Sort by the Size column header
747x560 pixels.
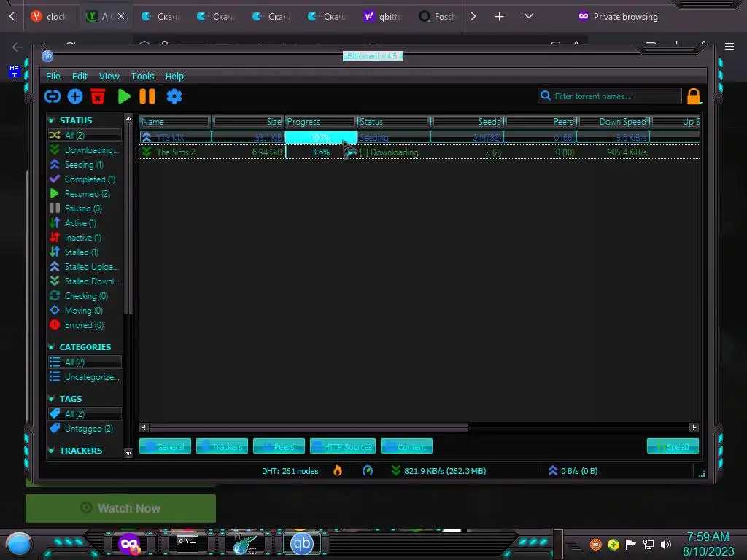point(248,122)
